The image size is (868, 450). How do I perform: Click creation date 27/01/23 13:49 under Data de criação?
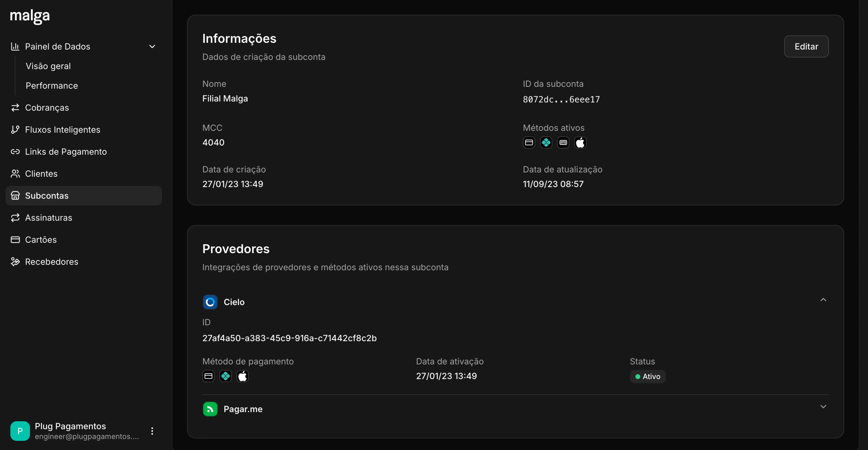click(232, 184)
